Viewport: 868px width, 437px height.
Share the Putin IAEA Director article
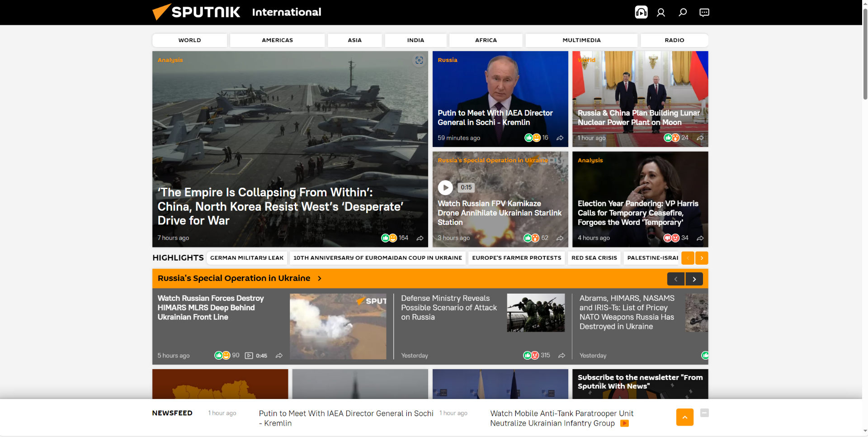point(560,138)
